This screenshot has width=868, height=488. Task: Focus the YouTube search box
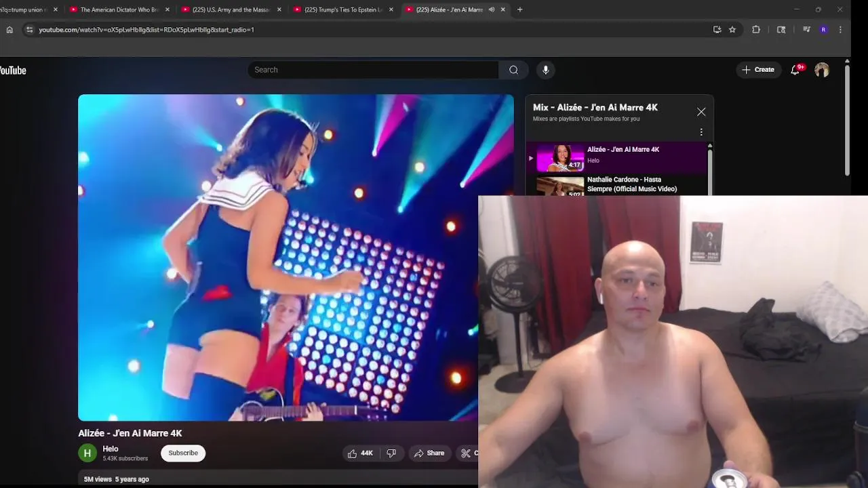coord(373,70)
